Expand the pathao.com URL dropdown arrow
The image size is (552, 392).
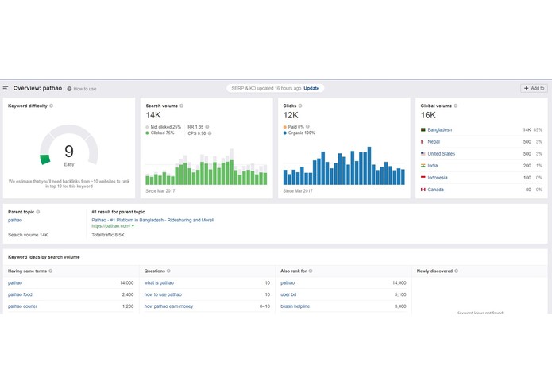click(x=133, y=226)
